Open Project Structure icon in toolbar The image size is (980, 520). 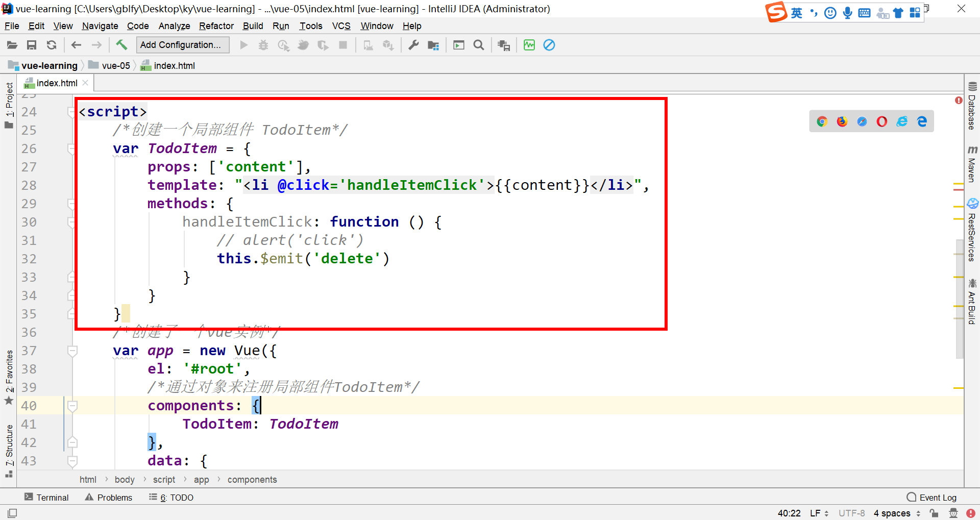click(x=433, y=45)
